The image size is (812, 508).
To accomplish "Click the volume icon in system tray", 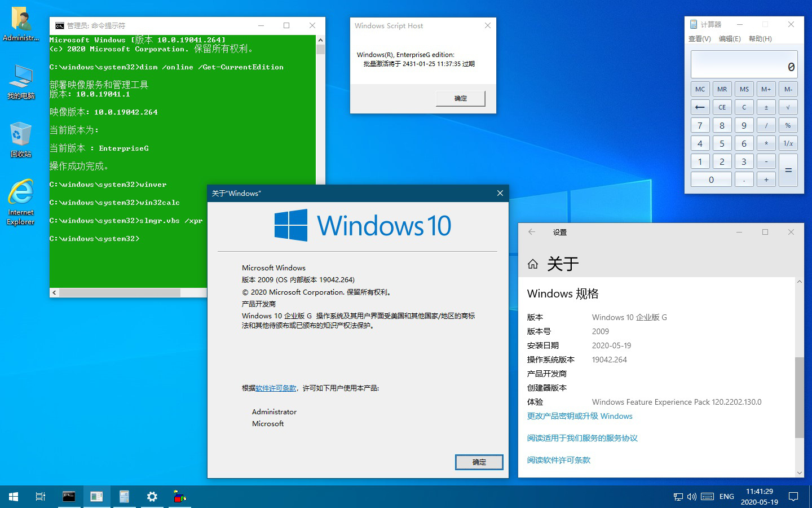I will [691, 497].
